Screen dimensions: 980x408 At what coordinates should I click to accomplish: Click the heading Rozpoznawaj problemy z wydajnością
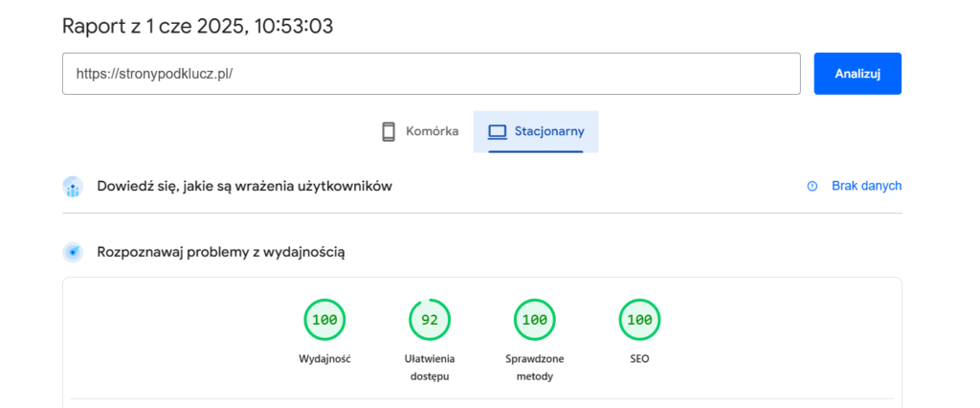click(x=220, y=253)
